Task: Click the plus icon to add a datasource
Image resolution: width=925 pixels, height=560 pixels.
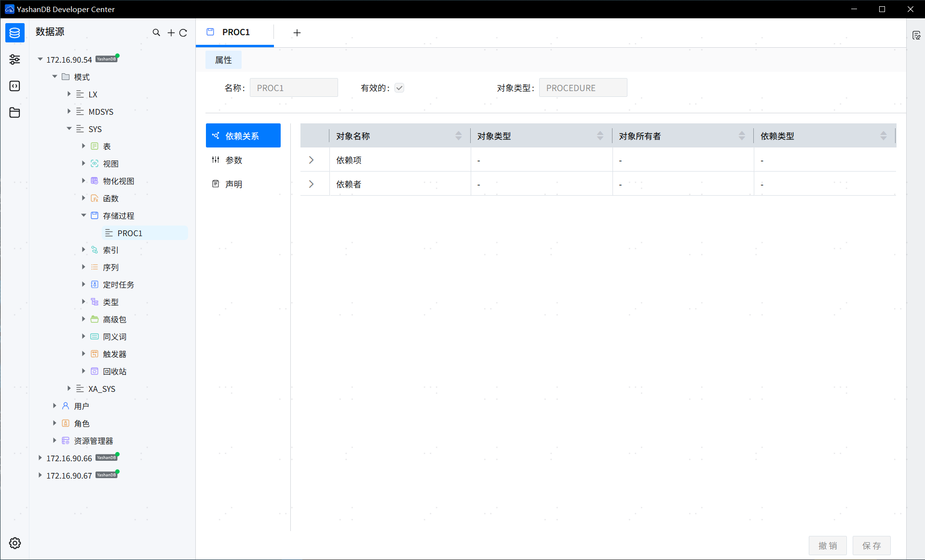Action: point(171,33)
